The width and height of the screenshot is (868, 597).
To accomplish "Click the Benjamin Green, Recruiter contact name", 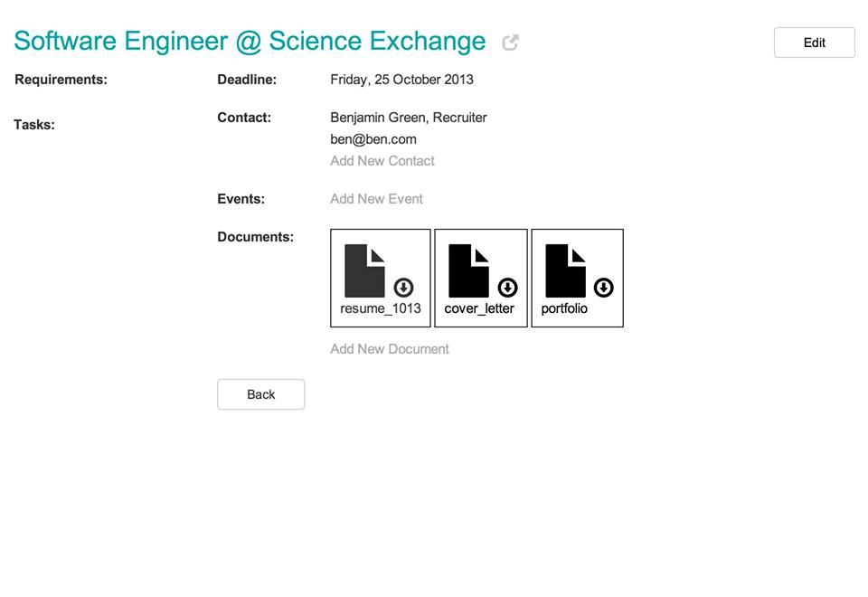I will [x=409, y=118].
